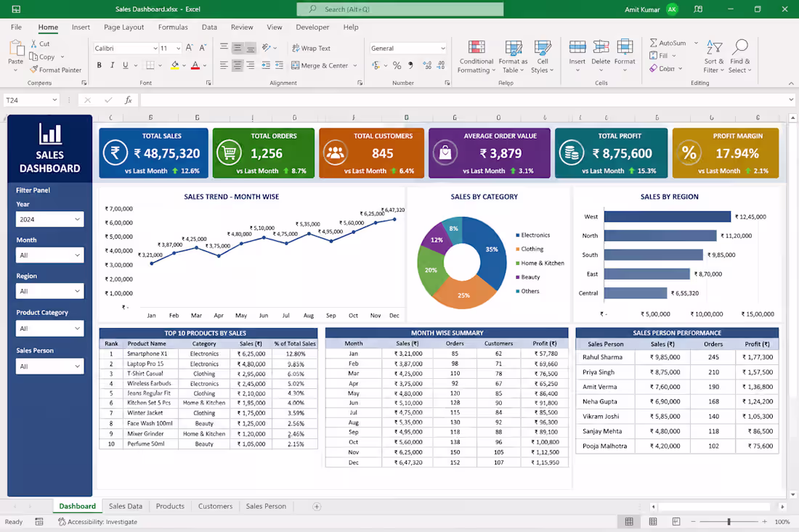
Task: Toggle center horizontal alignment
Action: click(x=238, y=65)
